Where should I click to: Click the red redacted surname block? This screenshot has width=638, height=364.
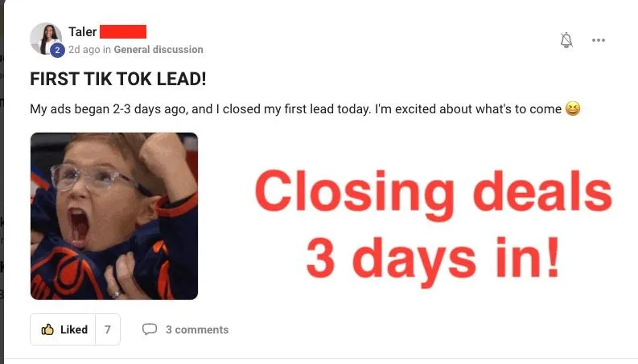(x=123, y=31)
